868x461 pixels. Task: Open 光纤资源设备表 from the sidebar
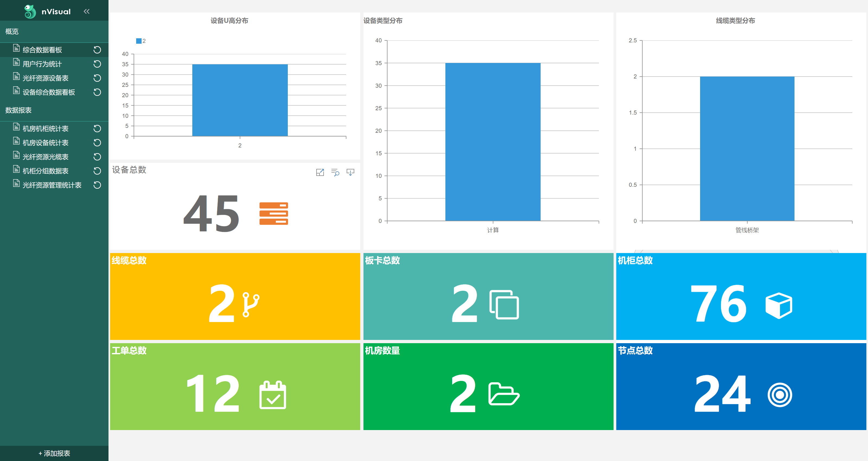coord(45,78)
